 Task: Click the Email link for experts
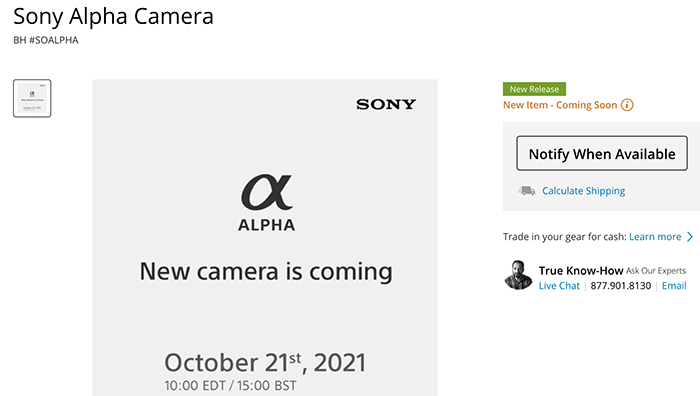(674, 286)
